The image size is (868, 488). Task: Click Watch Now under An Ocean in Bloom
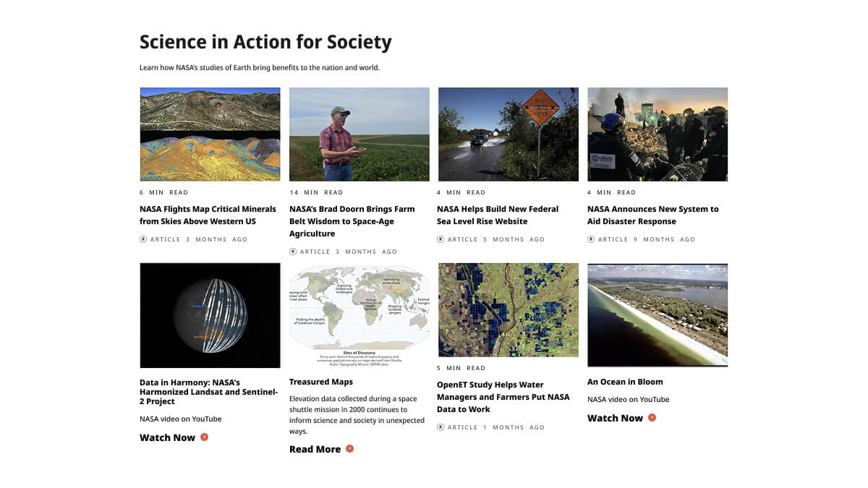point(615,418)
